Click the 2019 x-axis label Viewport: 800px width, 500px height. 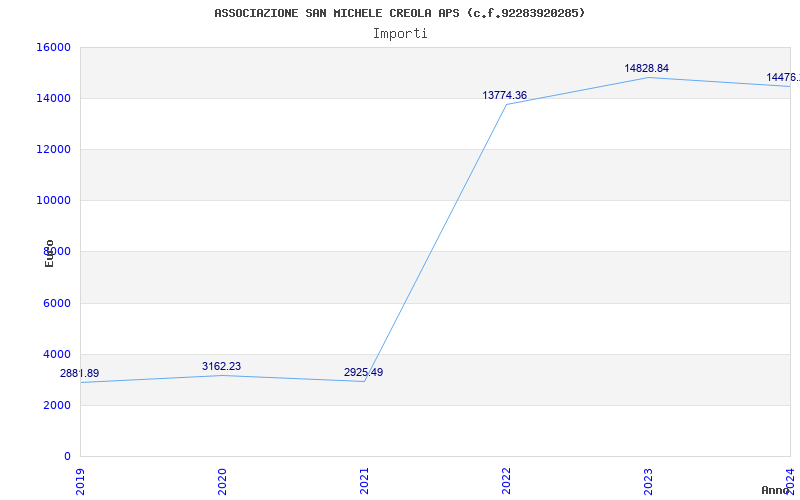(80, 481)
